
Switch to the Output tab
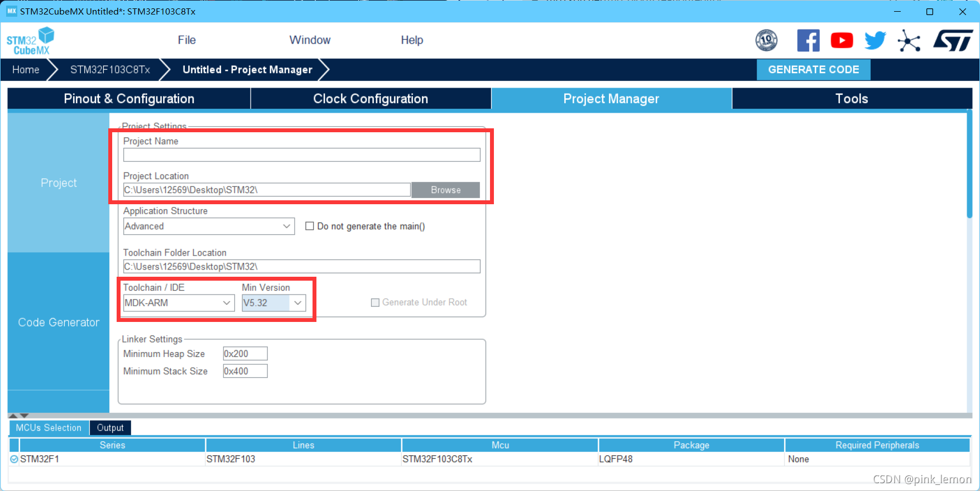point(110,428)
